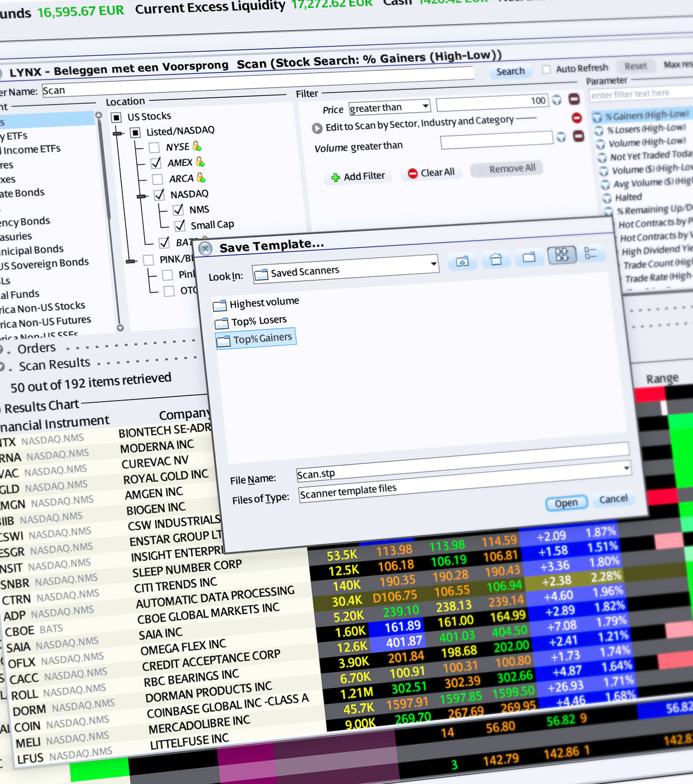This screenshot has width=693, height=784.
Task: Uncheck the Small Cap checkbox
Action: [180, 225]
